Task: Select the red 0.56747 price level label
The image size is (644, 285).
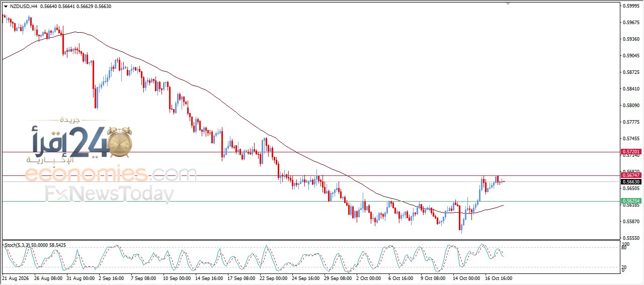Action: click(x=631, y=175)
